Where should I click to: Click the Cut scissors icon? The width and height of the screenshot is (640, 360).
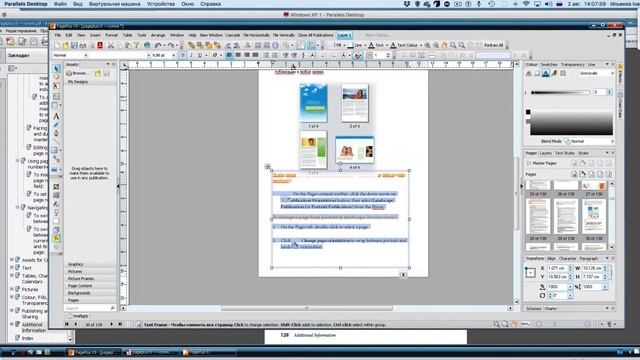pyautogui.click(x=111, y=45)
